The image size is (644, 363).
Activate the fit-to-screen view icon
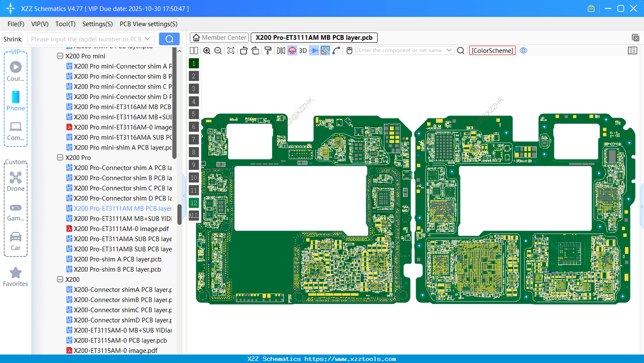(230, 50)
